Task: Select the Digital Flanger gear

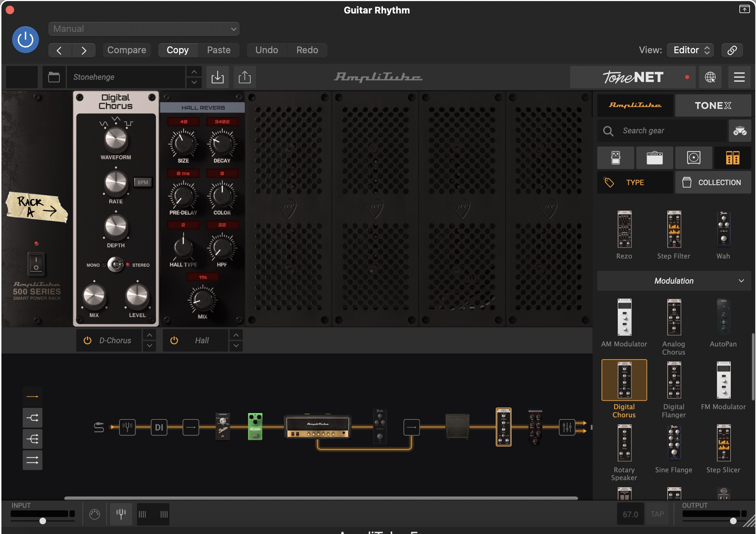Action: click(674, 389)
